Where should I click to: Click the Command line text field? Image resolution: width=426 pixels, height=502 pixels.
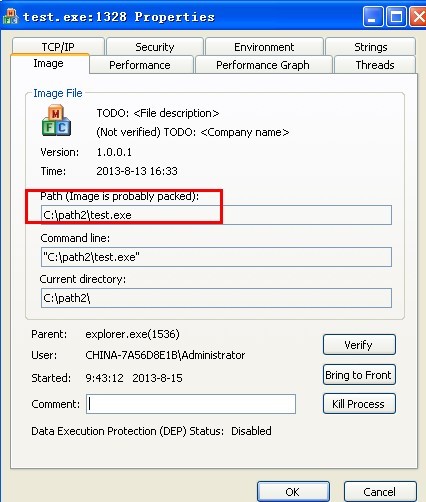tap(216, 257)
